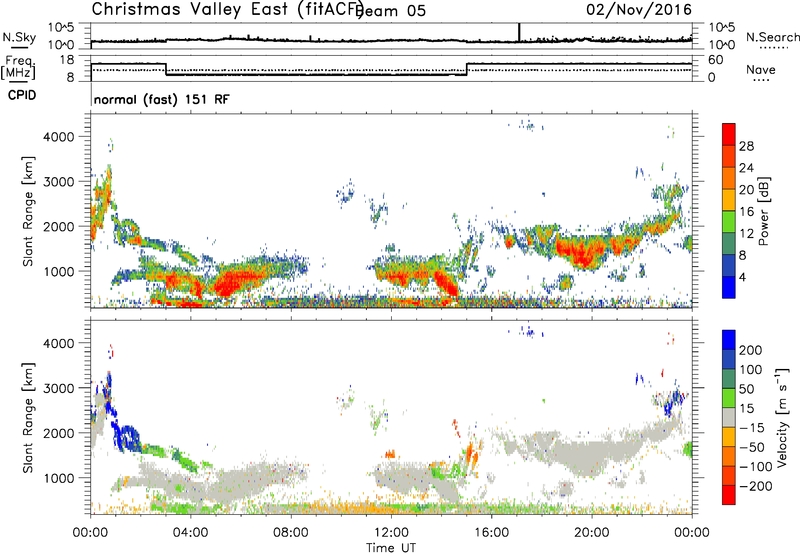Click the "18" tick on frequency axis
The width and height of the screenshot is (800, 554).
pos(67,60)
